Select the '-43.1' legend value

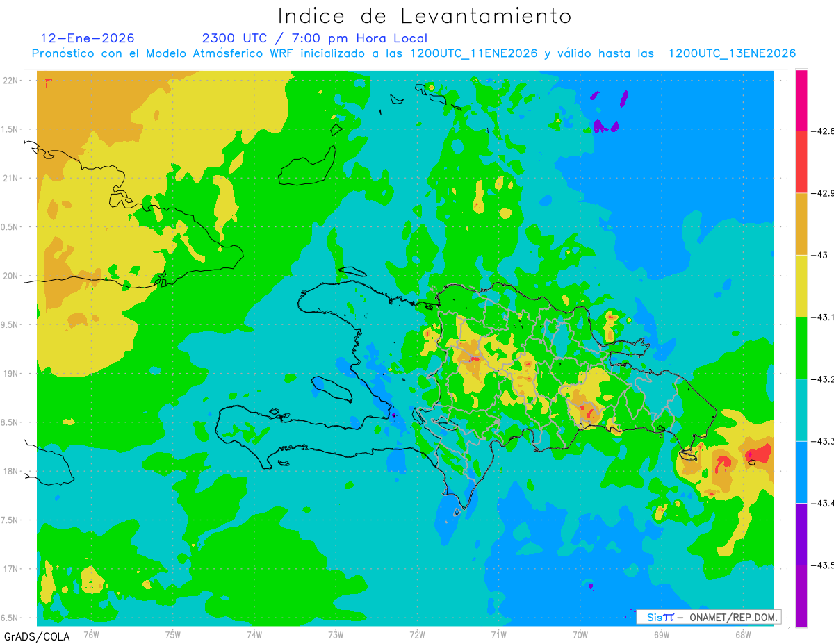click(821, 317)
